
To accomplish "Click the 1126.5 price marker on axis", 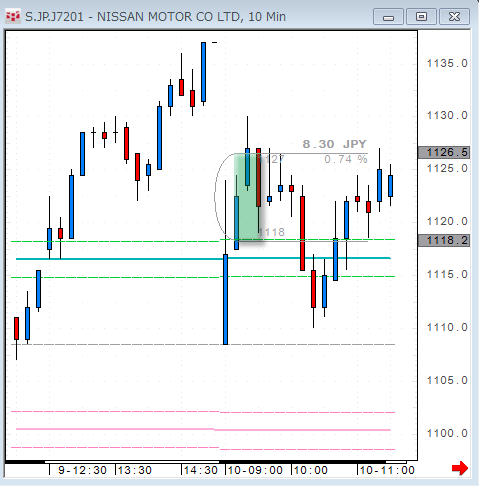I will (444, 152).
